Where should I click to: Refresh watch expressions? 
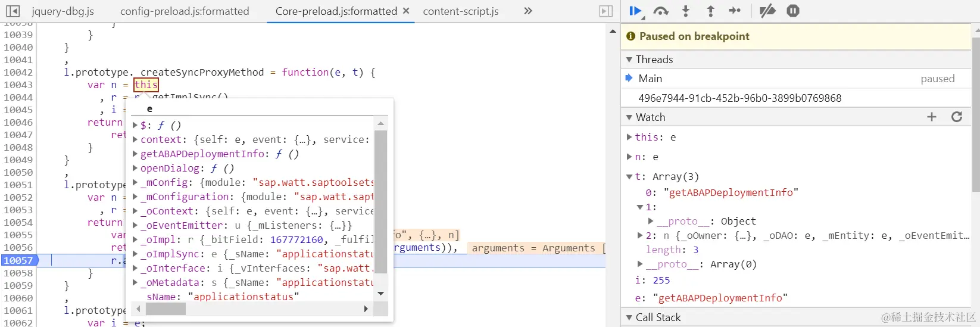pyautogui.click(x=957, y=117)
